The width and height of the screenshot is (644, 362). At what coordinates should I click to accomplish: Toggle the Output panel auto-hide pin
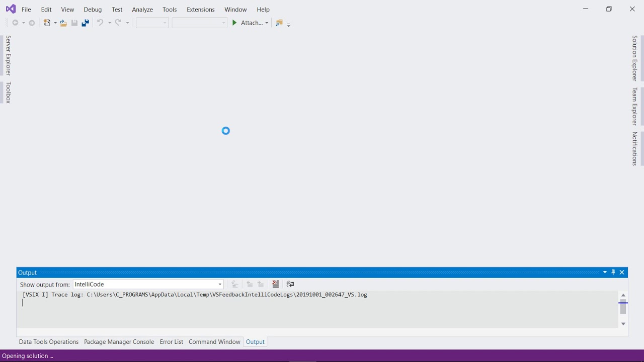click(x=613, y=272)
